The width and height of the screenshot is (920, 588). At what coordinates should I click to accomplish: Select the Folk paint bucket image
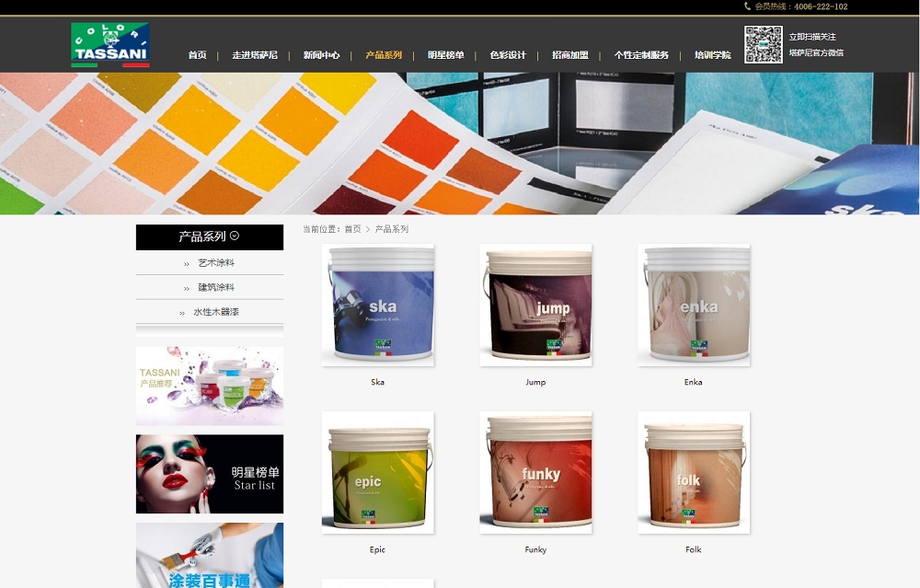tap(694, 473)
